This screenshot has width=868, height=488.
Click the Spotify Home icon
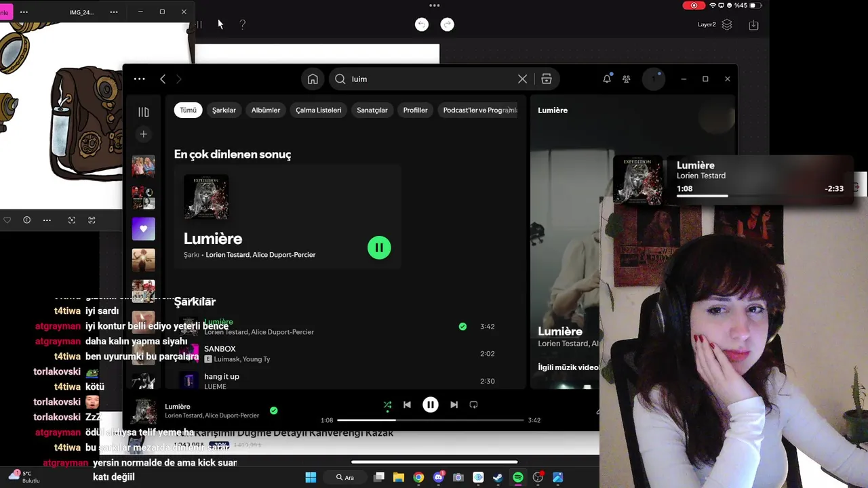coord(313,79)
